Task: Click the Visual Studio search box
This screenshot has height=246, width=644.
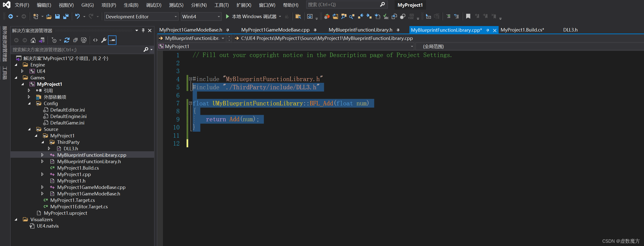Action: (347, 4)
